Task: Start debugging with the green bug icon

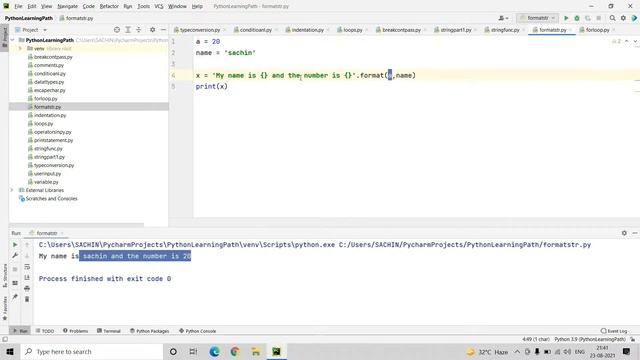Action: coord(577,18)
